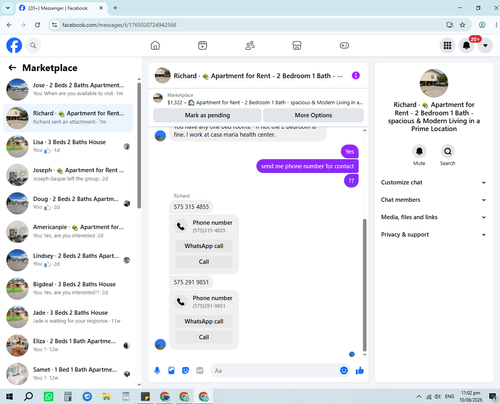Open the $1,322 Marketplace listing link
The height and width of the screenshot is (404, 500).
265,102
